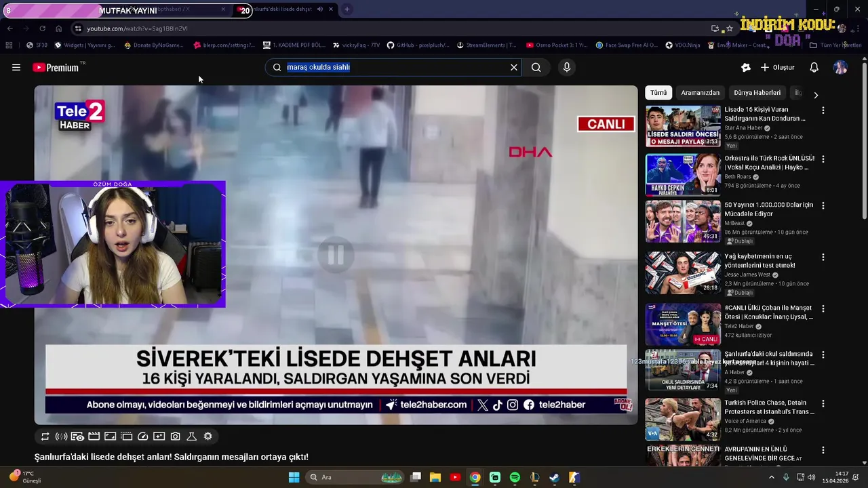Pause the video via center overlay

(336, 255)
